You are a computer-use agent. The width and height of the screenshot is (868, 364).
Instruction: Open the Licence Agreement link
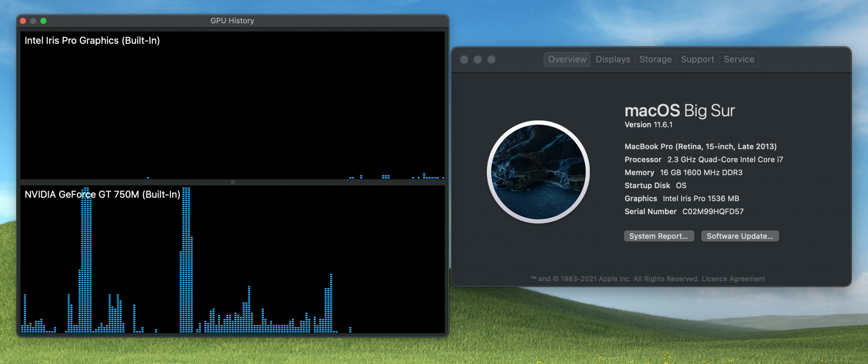coord(733,279)
